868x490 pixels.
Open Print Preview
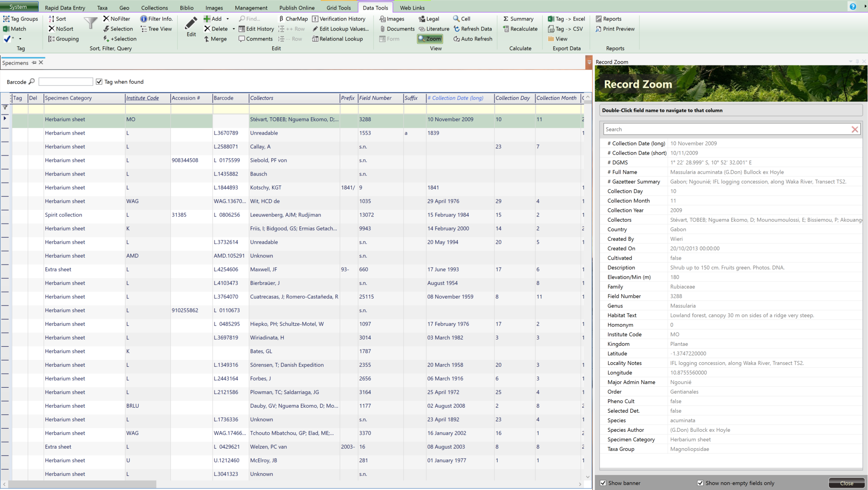point(615,29)
